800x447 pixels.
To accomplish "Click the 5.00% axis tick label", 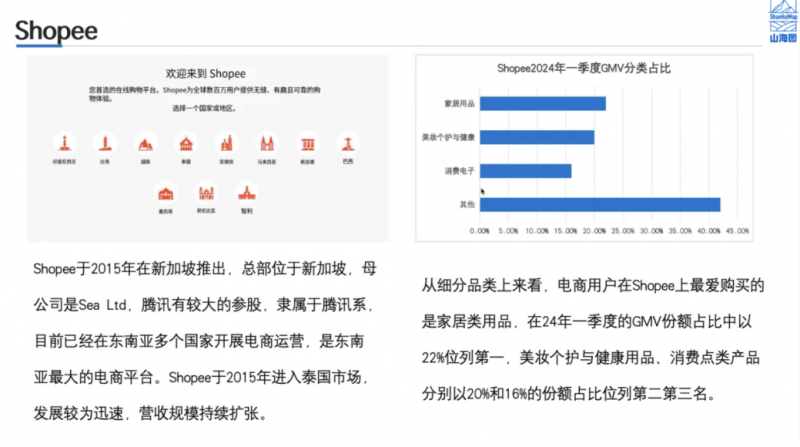I will point(508,231).
